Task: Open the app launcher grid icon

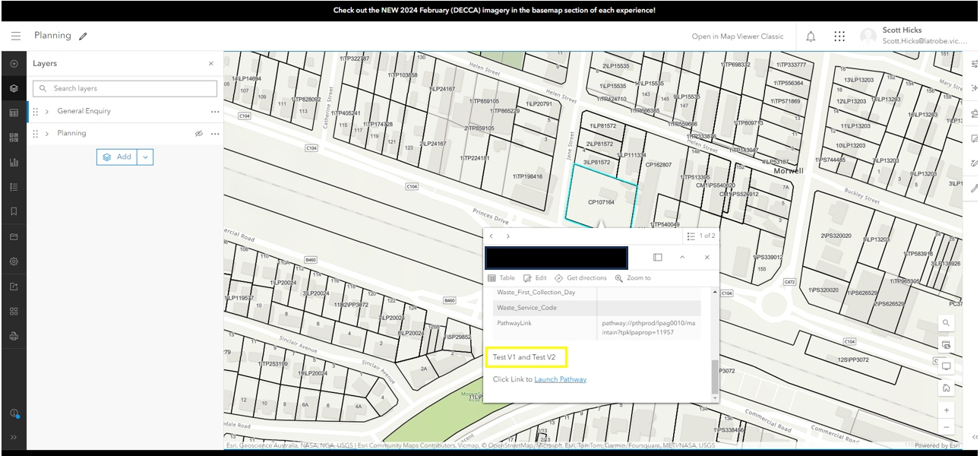Action: pos(839,36)
